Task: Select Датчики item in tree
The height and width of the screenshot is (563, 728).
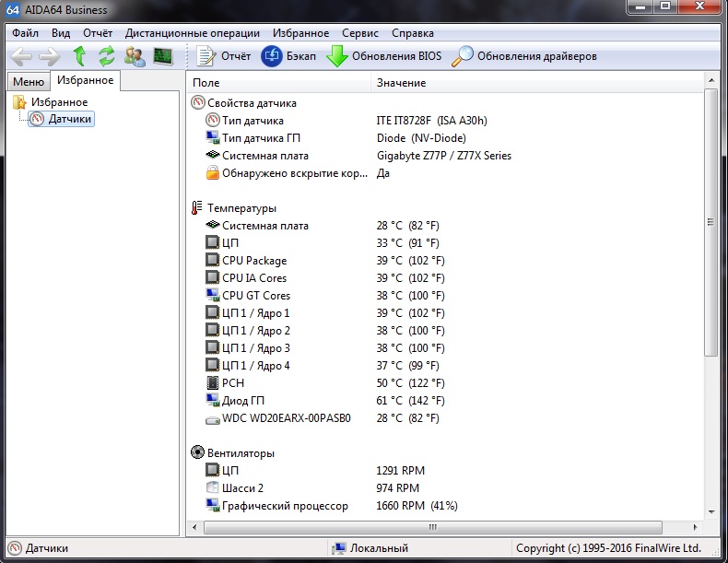Action: pos(70,119)
